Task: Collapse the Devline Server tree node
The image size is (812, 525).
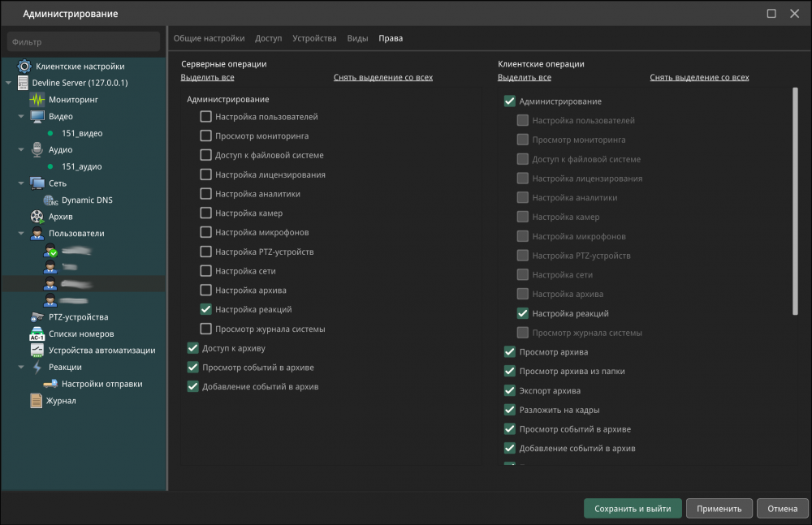Action: click(x=8, y=83)
